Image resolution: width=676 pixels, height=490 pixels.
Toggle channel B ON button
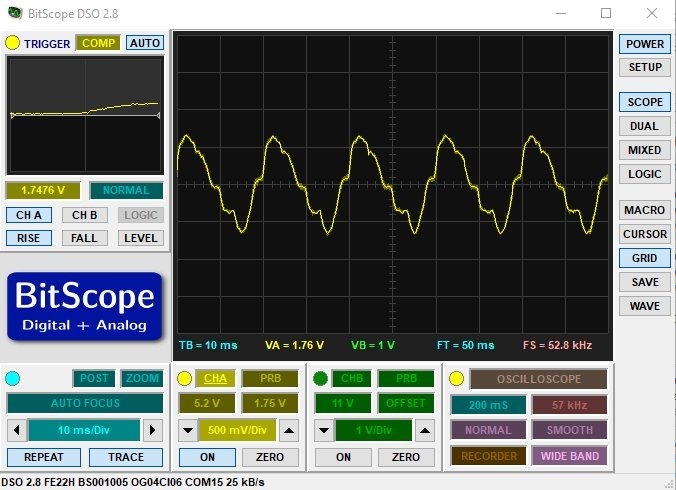pos(343,457)
